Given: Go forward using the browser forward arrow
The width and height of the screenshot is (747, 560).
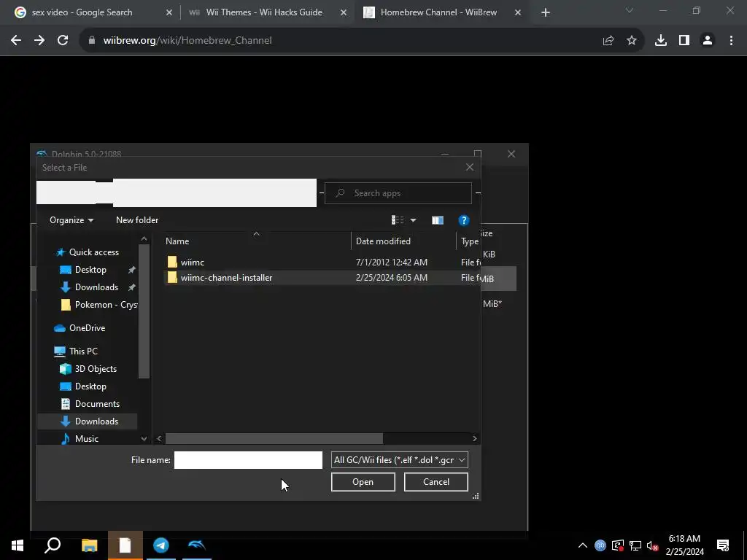Looking at the screenshot, I should [39, 41].
